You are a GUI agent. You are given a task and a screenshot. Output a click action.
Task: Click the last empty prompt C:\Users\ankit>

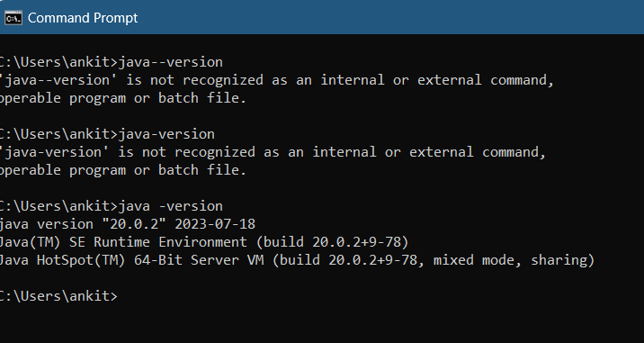pos(58,296)
